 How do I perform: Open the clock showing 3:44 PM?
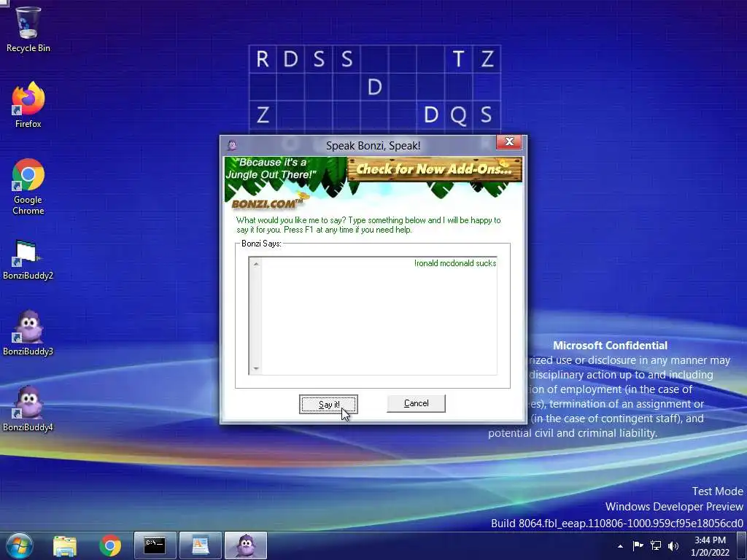[710, 545]
